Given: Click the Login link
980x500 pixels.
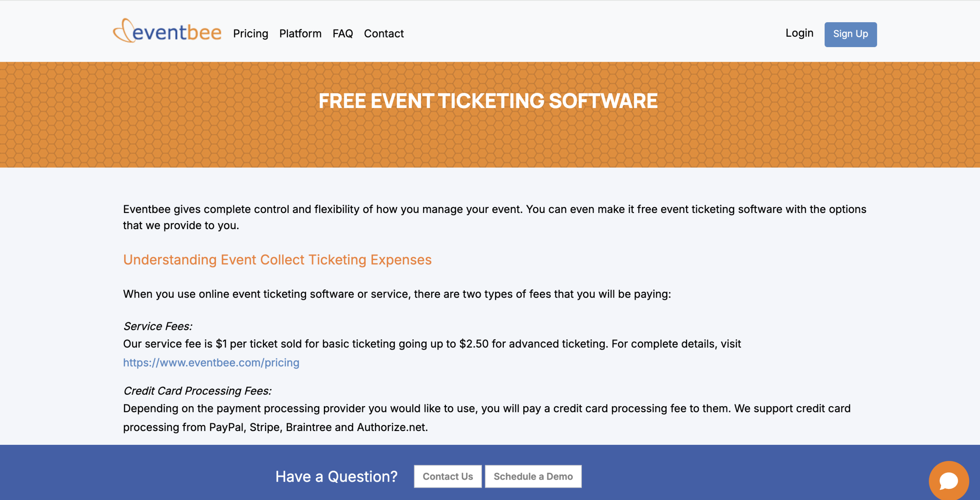Looking at the screenshot, I should 799,33.
